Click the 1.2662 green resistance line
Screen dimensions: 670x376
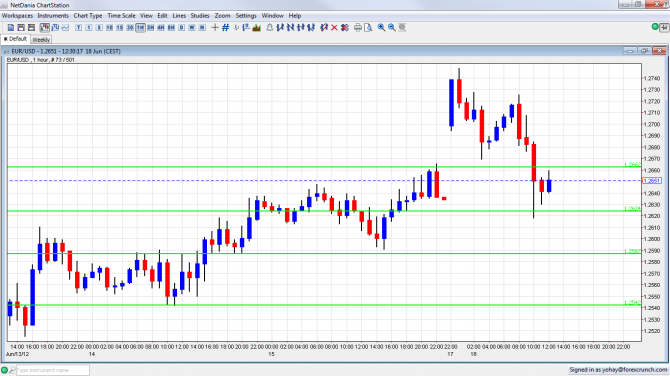point(324,167)
